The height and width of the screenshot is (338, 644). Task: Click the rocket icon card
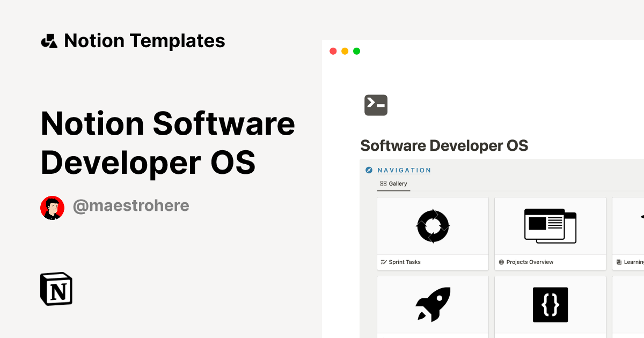coord(433,304)
